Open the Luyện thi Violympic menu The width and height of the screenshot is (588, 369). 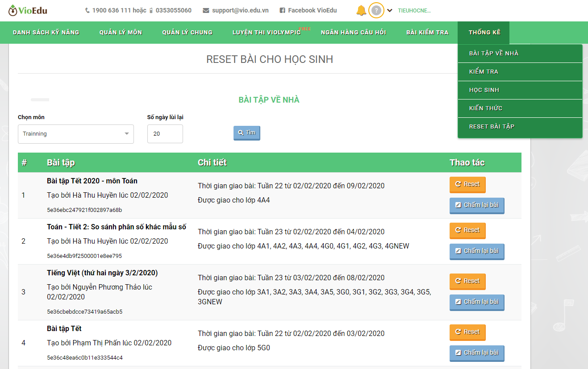(x=267, y=32)
